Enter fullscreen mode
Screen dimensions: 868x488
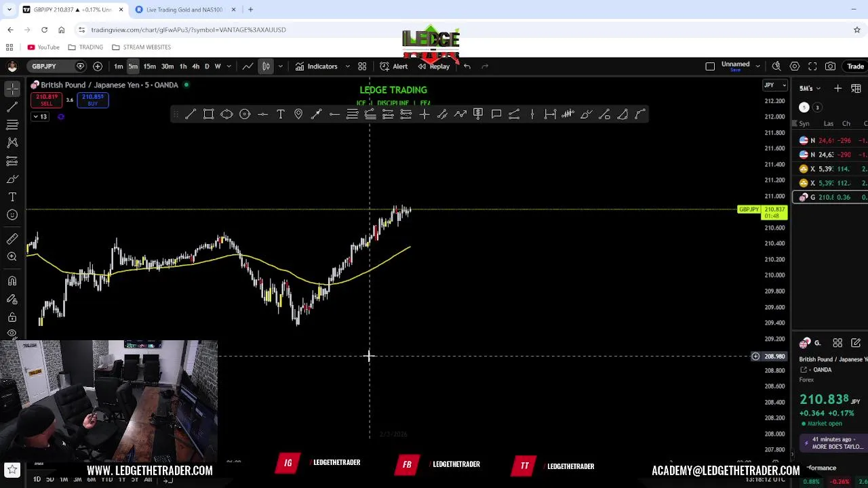(812, 66)
